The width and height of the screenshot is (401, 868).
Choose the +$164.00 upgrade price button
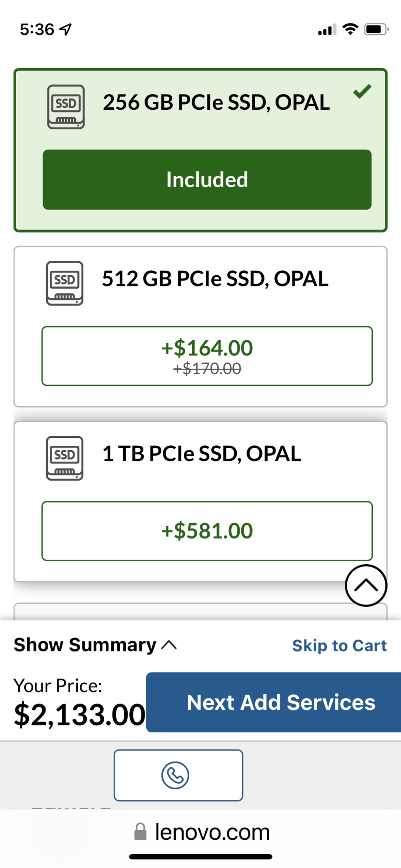pos(207,356)
